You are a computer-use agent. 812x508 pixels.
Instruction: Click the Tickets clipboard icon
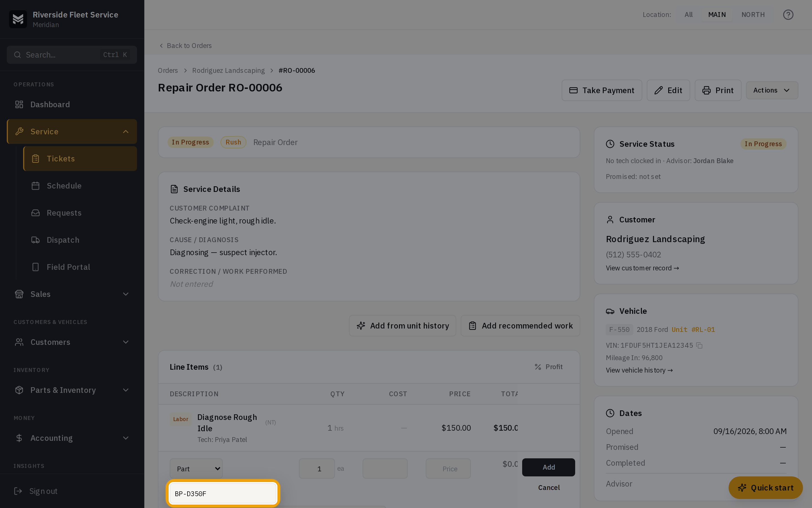tap(36, 159)
